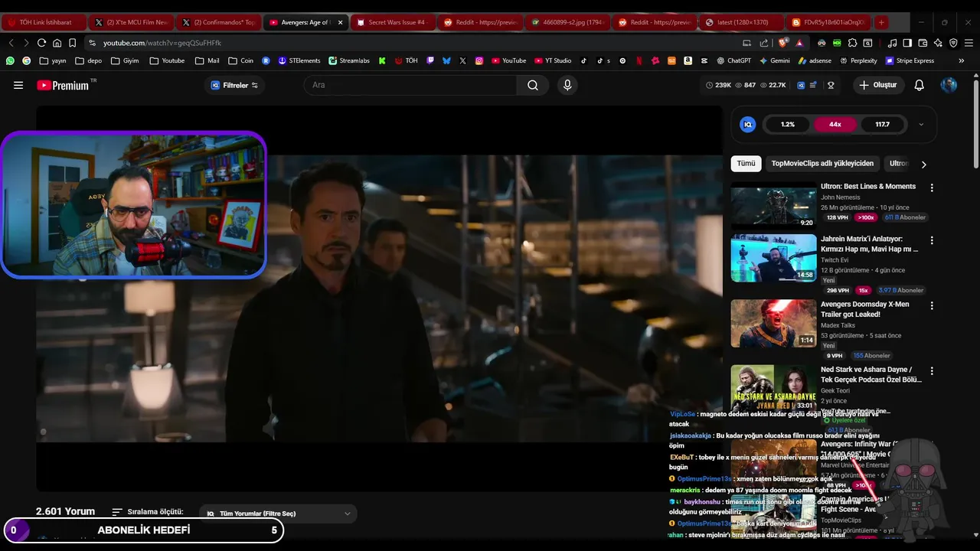Switch to TÖH Link İstihbarat tab
980x551 pixels.
coord(44,22)
